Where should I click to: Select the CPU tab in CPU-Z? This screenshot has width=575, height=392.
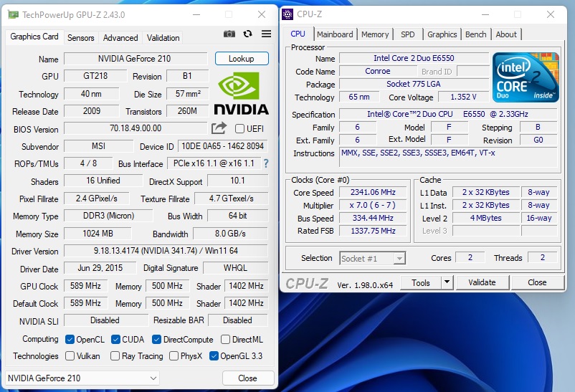tap(298, 34)
